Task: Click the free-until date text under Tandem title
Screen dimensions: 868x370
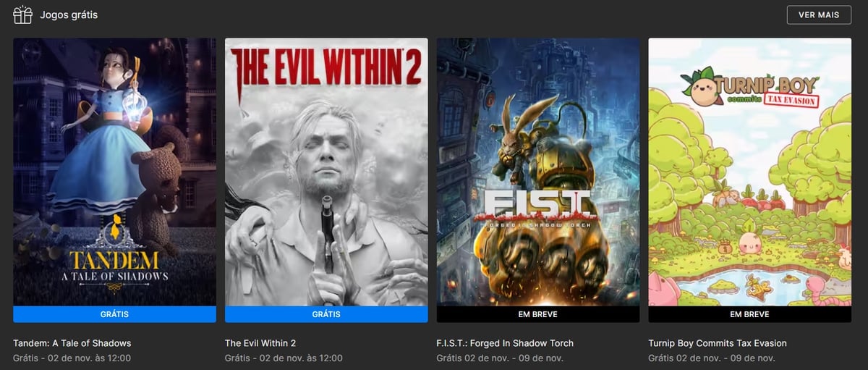Action: point(72,358)
